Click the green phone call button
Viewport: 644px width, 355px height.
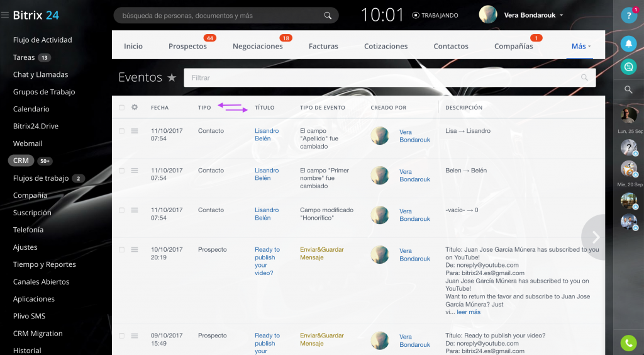coord(628,342)
